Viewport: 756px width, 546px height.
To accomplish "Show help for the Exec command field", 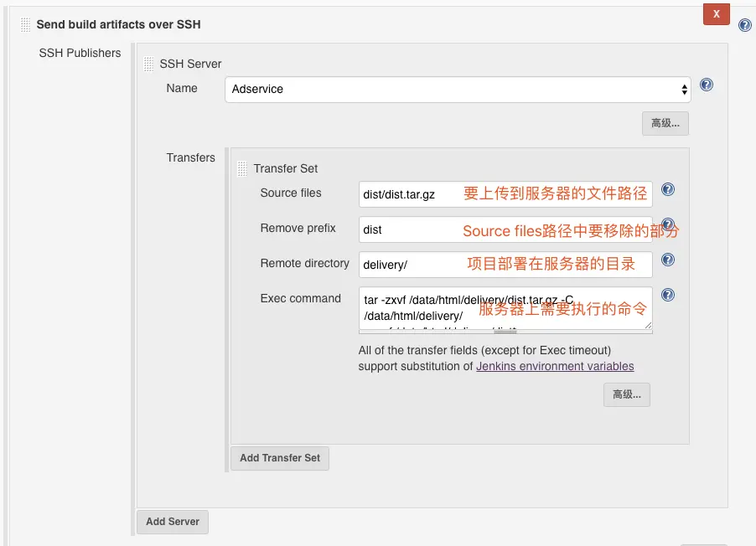I will pyautogui.click(x=668, y=295).
